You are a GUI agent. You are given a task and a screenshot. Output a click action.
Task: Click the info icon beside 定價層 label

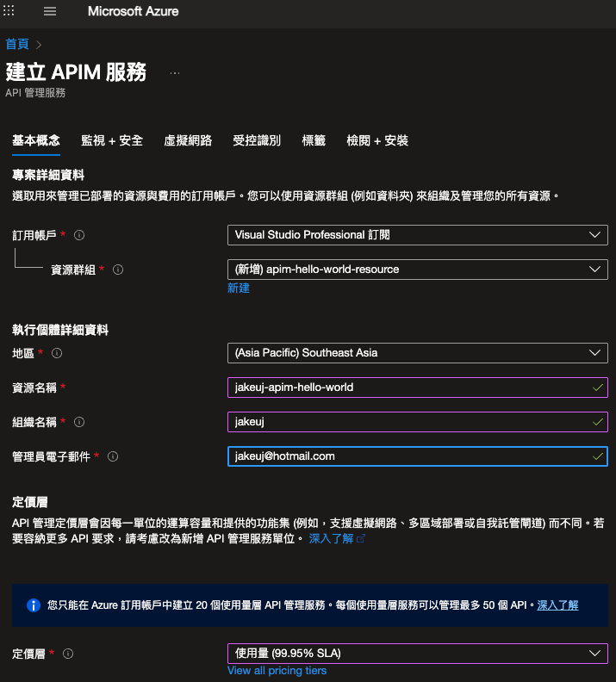point(68,654)
